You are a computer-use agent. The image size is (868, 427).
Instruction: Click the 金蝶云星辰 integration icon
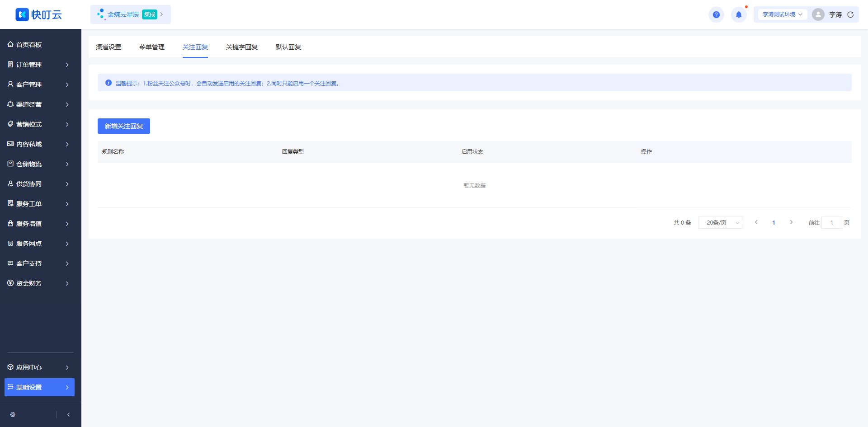point(101,14)
